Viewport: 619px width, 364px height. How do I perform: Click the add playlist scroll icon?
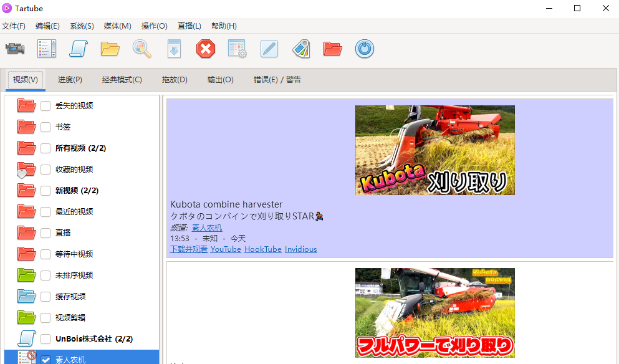(79, 49)
